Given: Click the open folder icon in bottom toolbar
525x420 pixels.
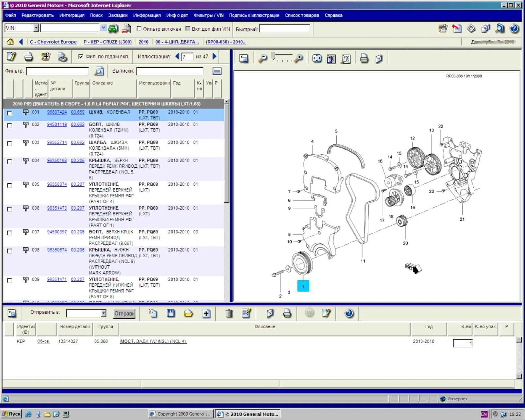Looking at the screenshot, I should 188,313.
